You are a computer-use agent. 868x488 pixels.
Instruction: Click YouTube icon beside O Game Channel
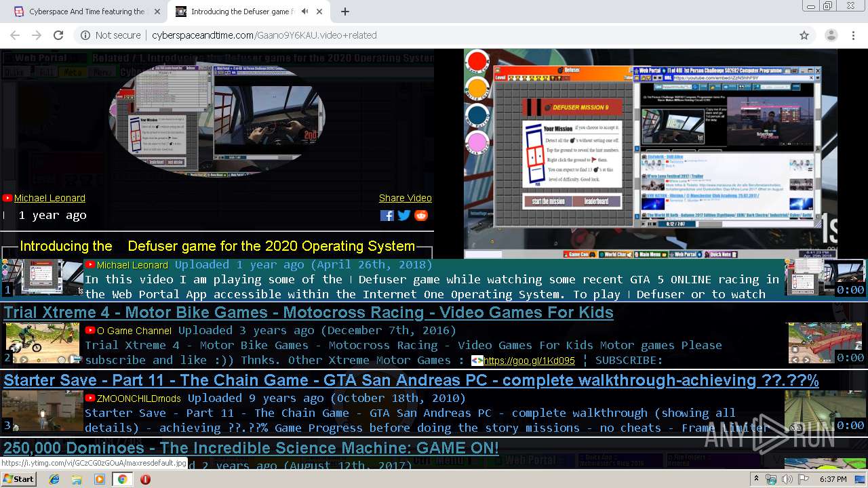coord(90,330)
